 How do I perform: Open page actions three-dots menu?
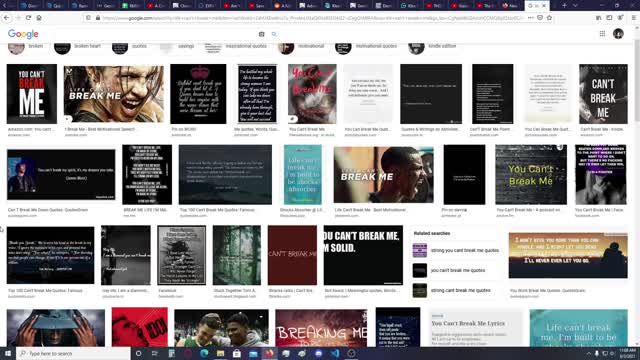click(x=530, y=18)
